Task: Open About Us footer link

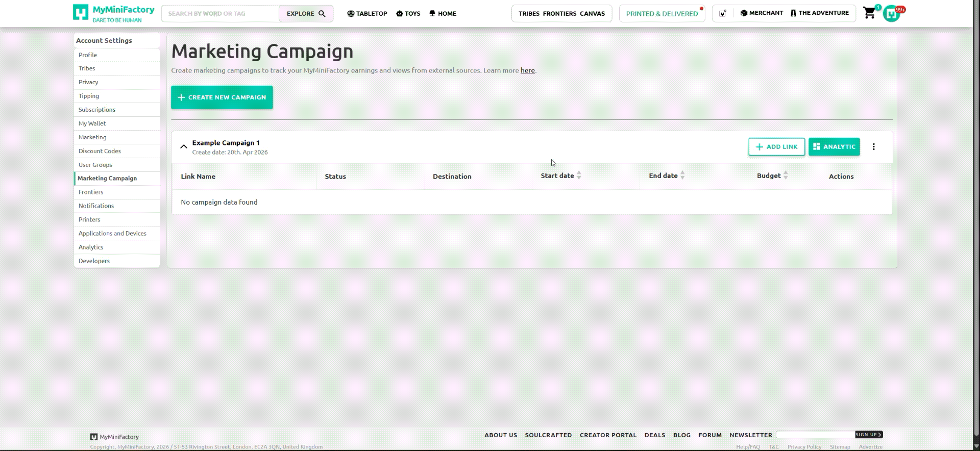Action: click(x=501, y=435)
